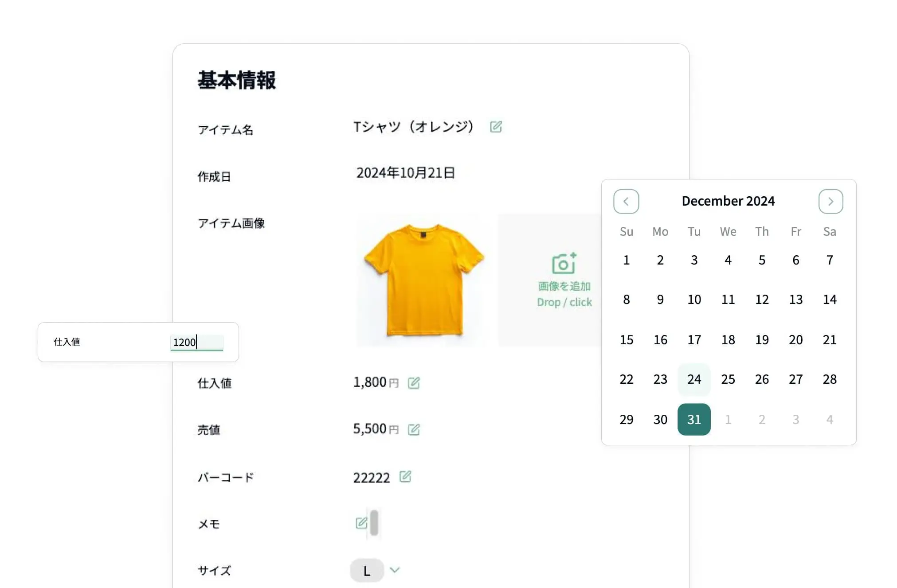The height and width of the screenshot is (588, 897).
Task: Select December 15 in the calendar
Action: (626, 340)
